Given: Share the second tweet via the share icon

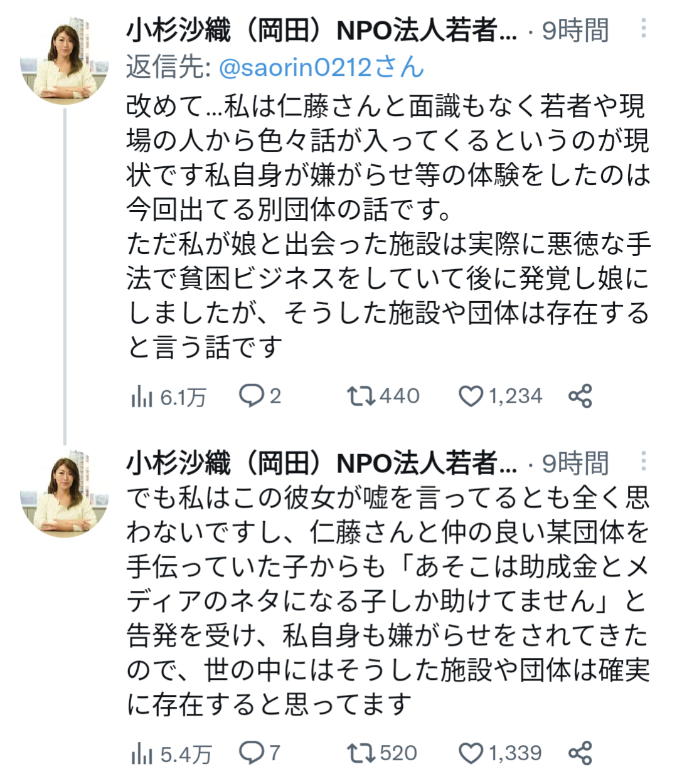Looking at the screenshot, I should pyautogui.click(x=580, y=753).
